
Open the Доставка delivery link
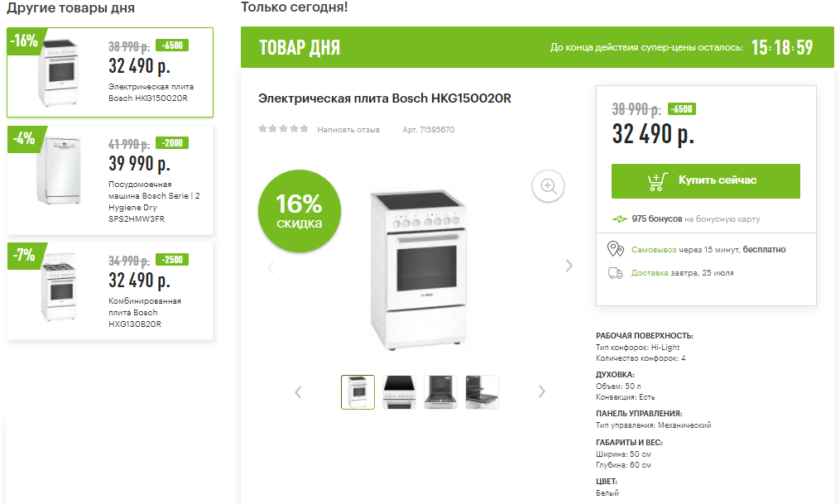click(x=650, y=273)
